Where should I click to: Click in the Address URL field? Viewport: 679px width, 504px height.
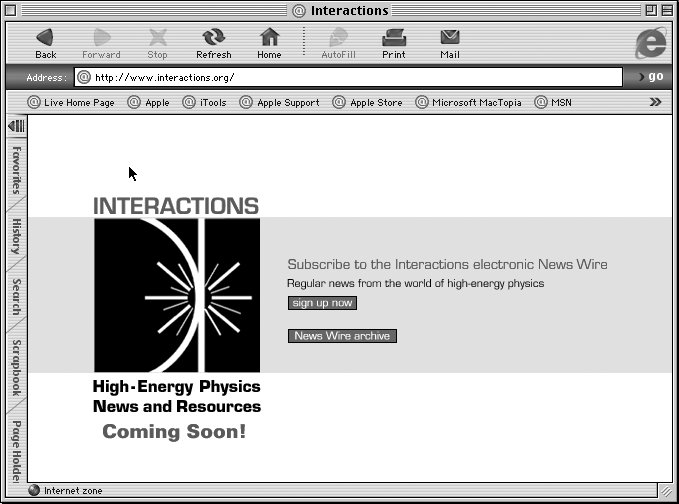[348, 77]
